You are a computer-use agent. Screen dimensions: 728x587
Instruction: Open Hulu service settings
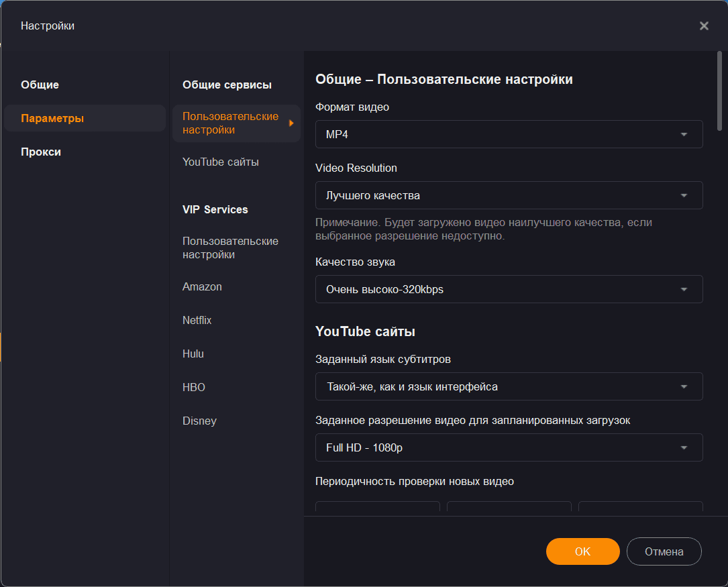click(x=193, y=354)
